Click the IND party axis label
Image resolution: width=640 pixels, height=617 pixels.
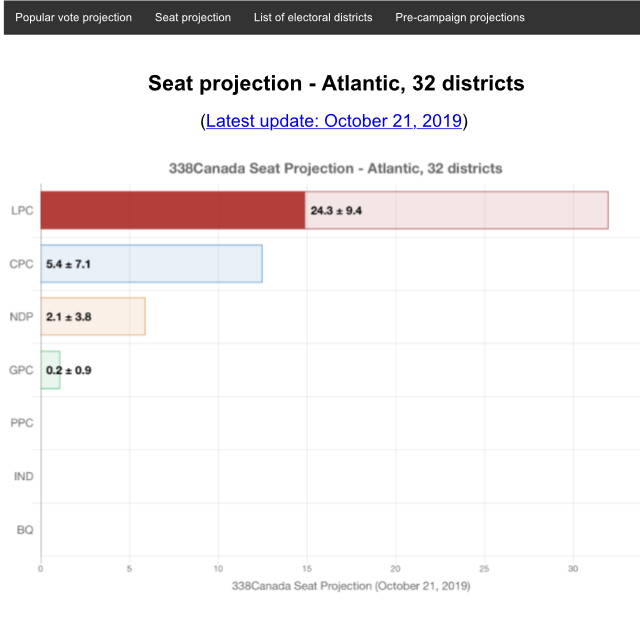click(x=23, y=476)
